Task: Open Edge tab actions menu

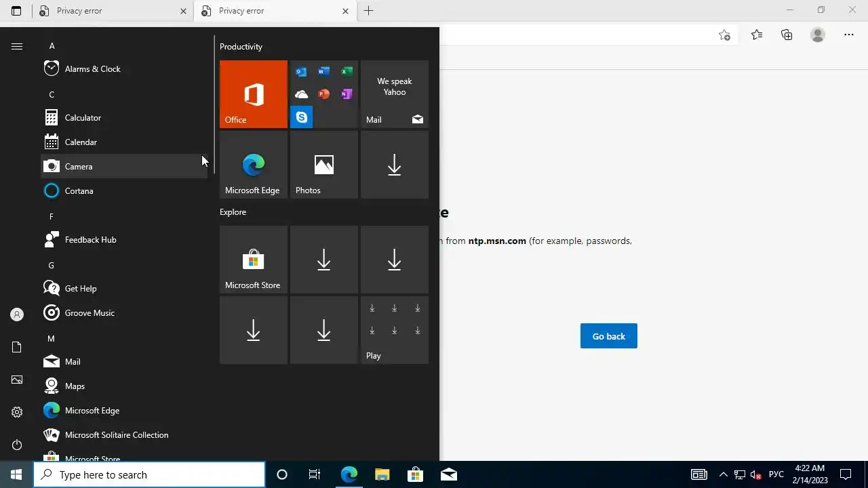Action: click(x=16, y=11)
